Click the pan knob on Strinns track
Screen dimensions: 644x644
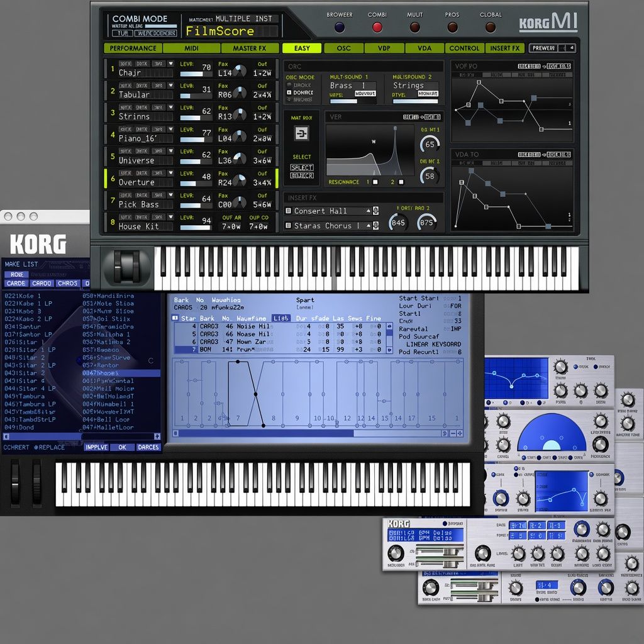tap(240, 114)
